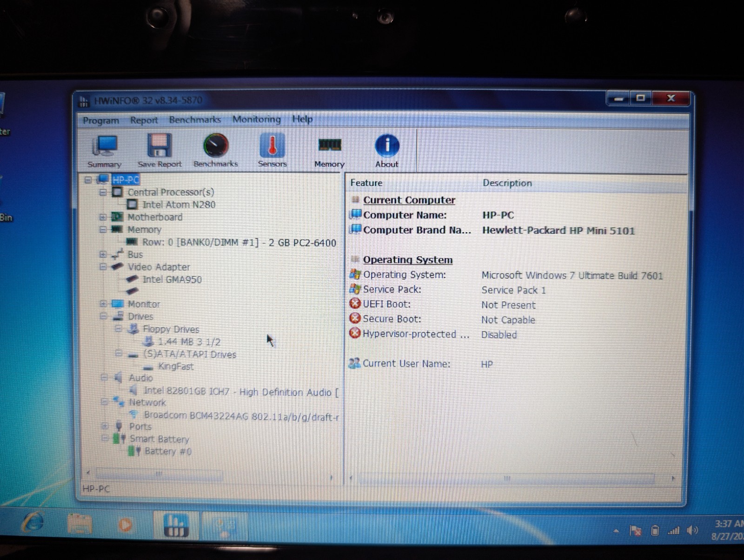Open Windows Media Player taskbar icon
Viewport: 744px width, 560px height.
124,525
